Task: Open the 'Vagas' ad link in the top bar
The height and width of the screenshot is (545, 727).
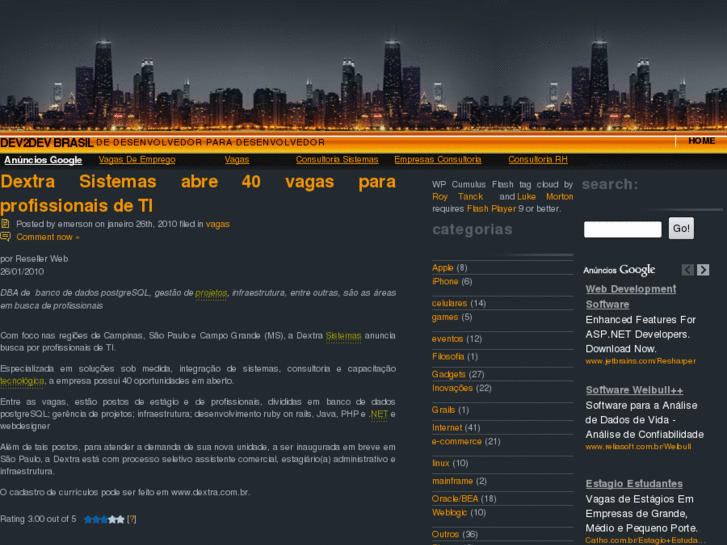Action: 237,160
